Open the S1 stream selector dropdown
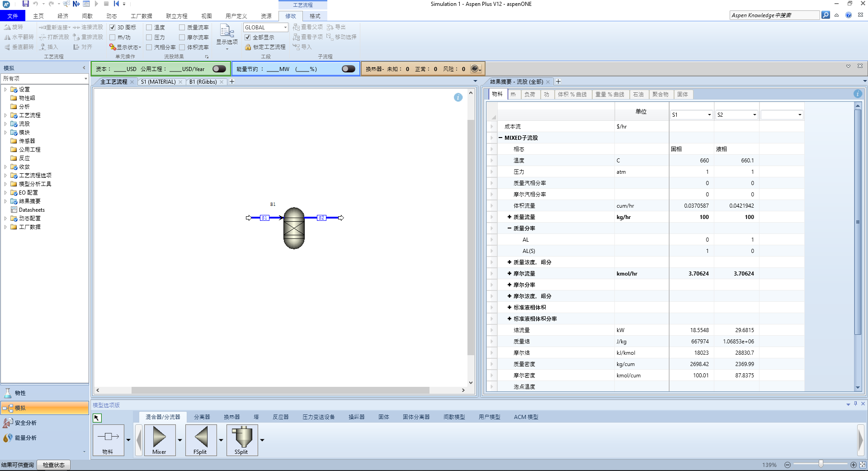Viewport: 868px width, 471px height. (x=709, y=115)
